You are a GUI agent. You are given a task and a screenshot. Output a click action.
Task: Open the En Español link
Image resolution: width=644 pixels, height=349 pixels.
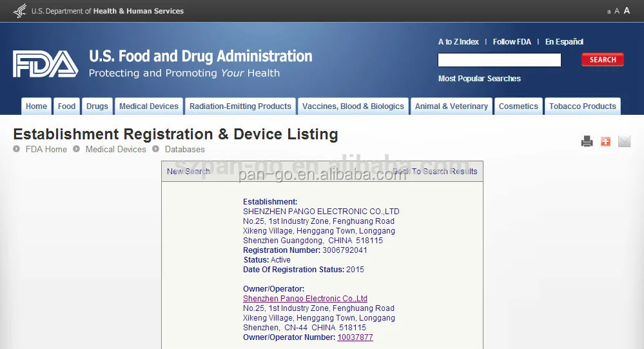coord(564,42)
